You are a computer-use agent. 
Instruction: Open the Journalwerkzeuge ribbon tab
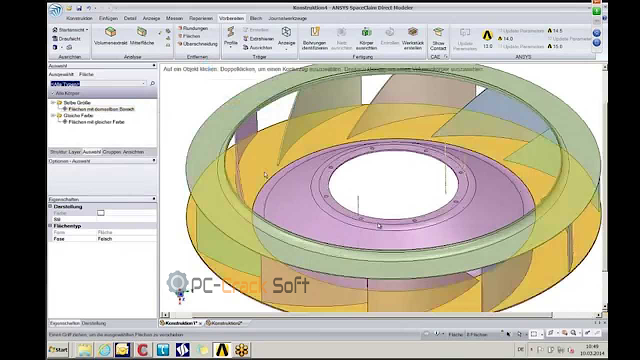tap(287, 18)
